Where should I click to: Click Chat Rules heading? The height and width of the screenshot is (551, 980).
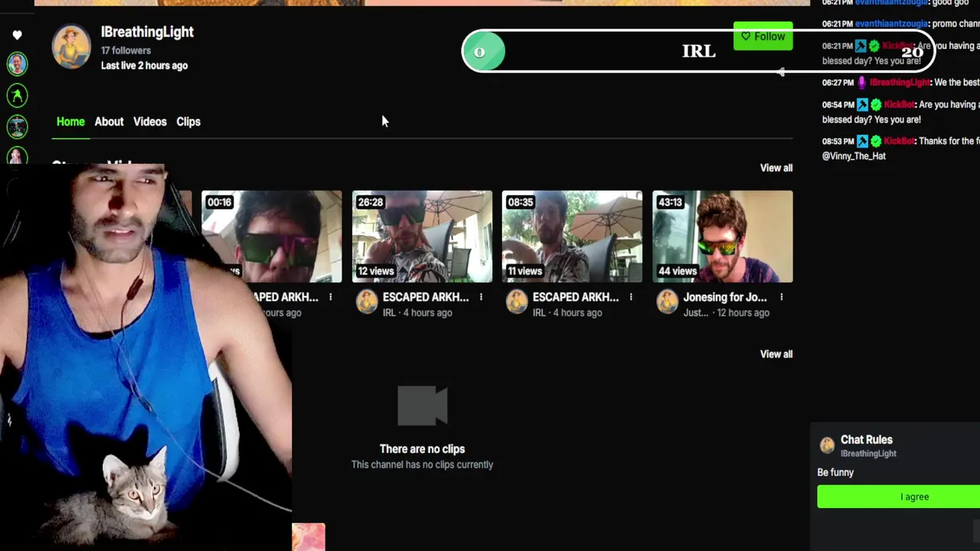866,440
